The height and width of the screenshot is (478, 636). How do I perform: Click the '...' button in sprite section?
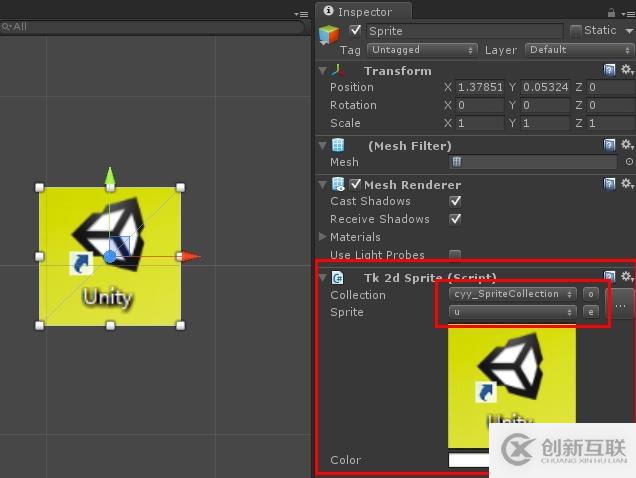(621, 304)
